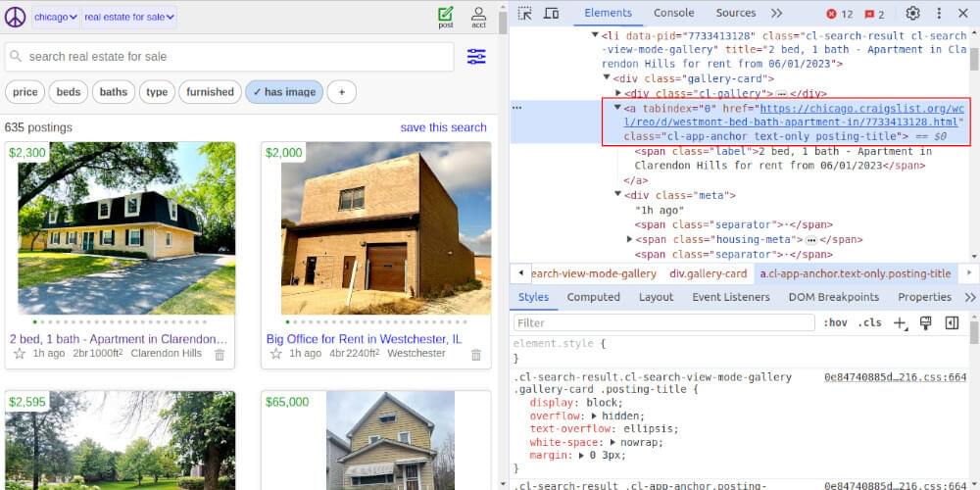
Task: Toggle the has image filter
Action: (284, 92)
